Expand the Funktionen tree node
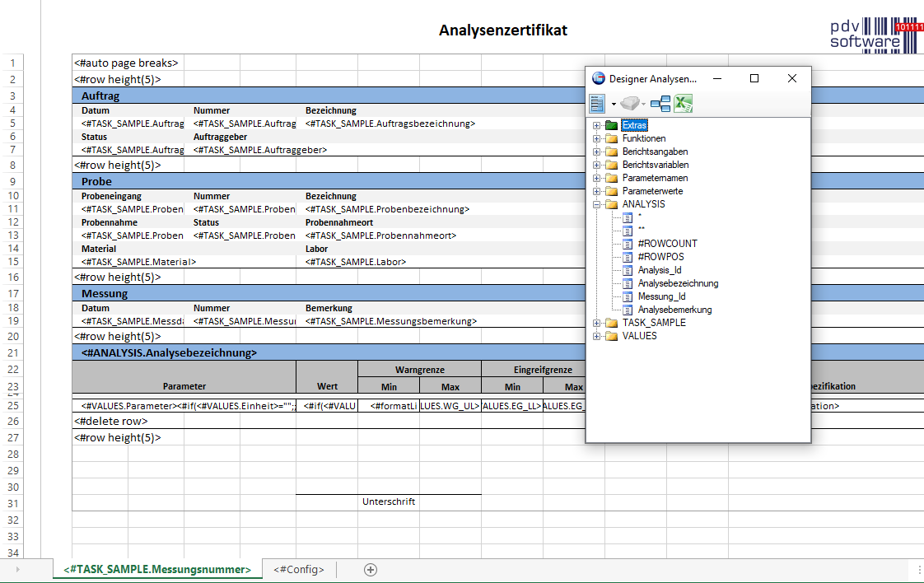Image resolution: width=924 pixels, height=583 pixels. click(596, 138)
